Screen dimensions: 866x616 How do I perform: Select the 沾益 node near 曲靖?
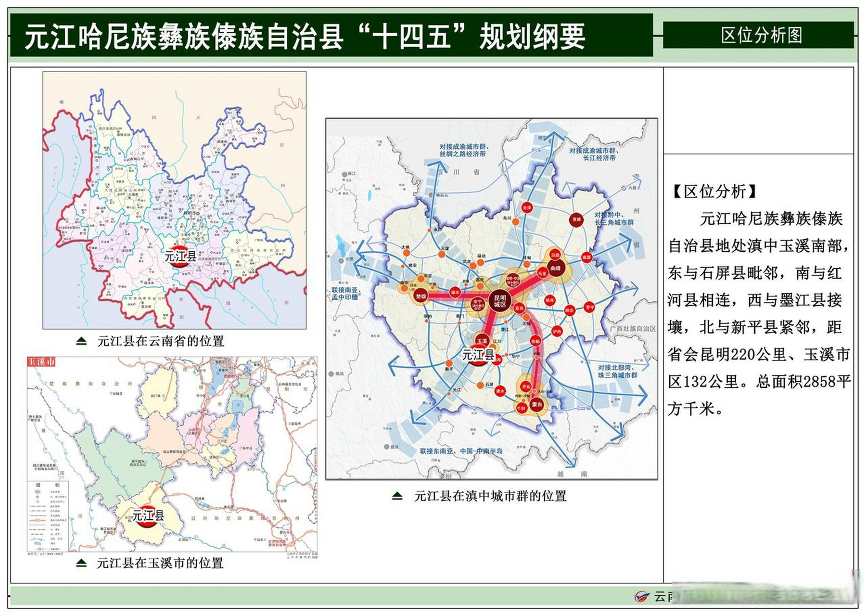tap(555, 255)
